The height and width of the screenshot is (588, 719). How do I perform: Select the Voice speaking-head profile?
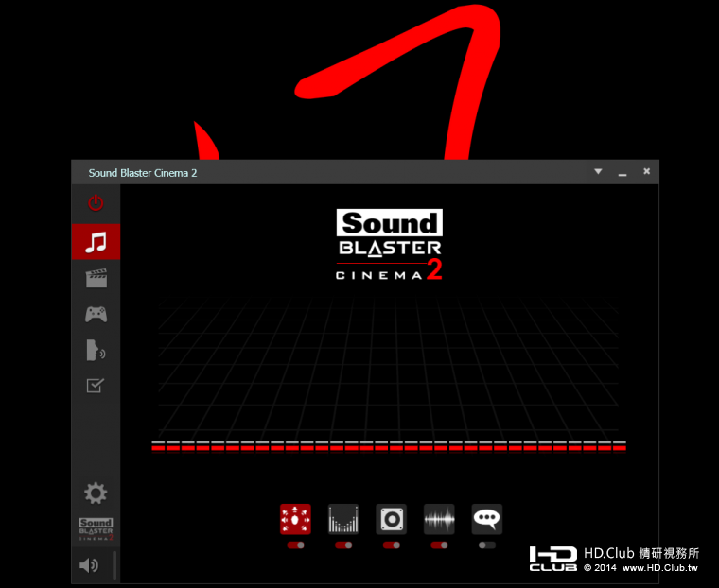[x=96, y=351]
